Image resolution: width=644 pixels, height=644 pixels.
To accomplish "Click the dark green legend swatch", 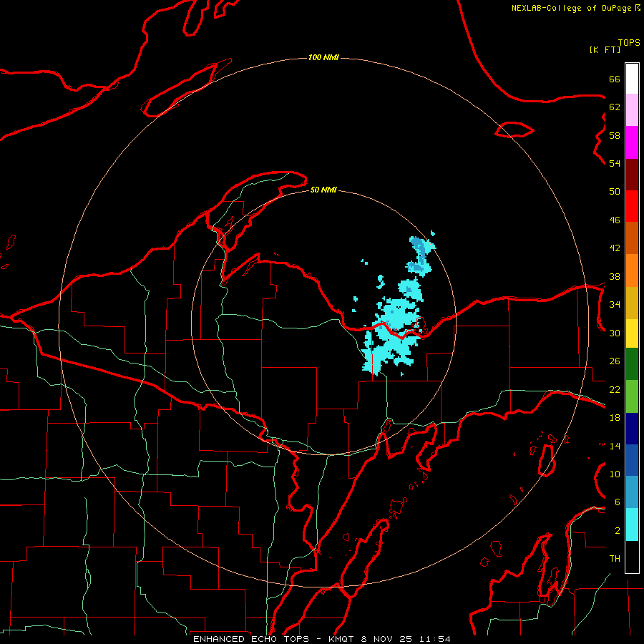I will (632, 364).
